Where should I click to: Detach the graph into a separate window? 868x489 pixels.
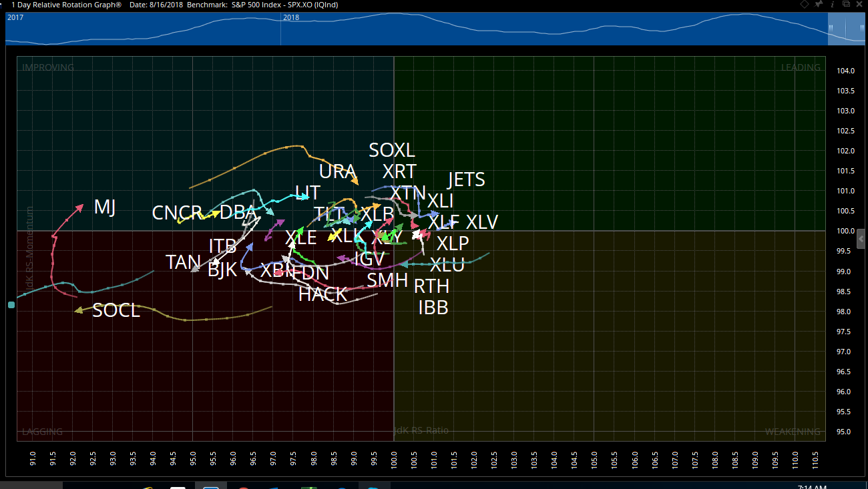click(x=845, y=5)
